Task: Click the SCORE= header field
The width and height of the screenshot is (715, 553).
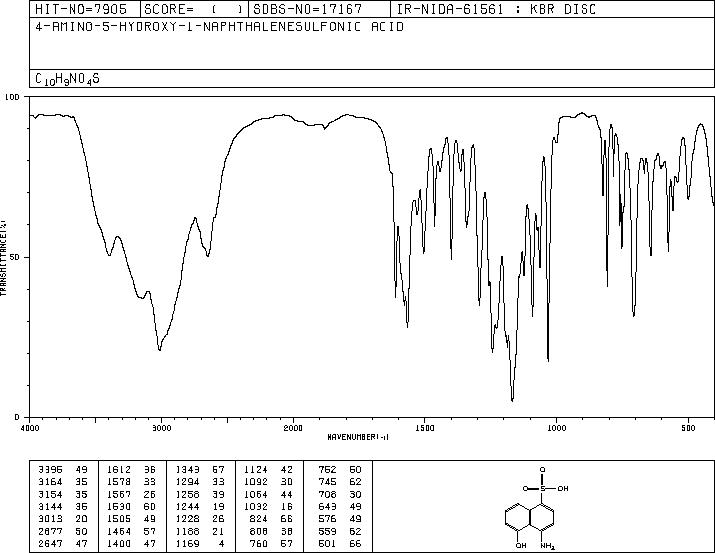Action: (x=193, y=9)
